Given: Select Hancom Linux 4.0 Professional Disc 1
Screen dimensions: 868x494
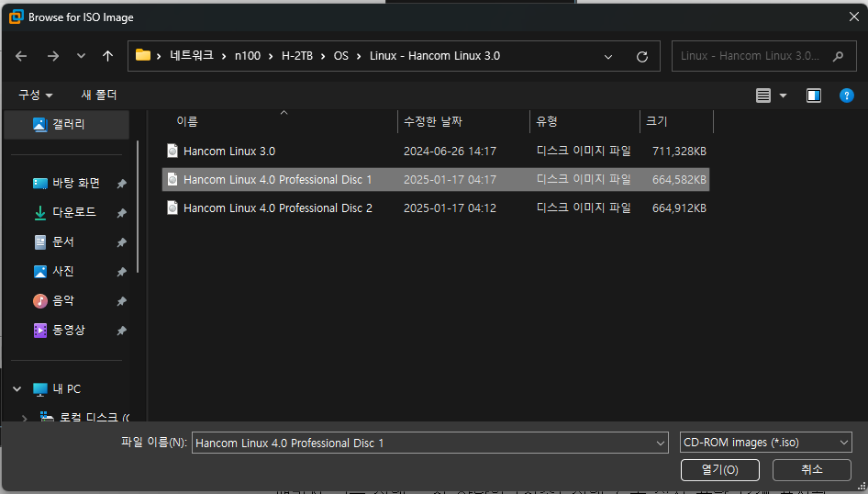Looking at the screenshot, I should coord(436,179).
